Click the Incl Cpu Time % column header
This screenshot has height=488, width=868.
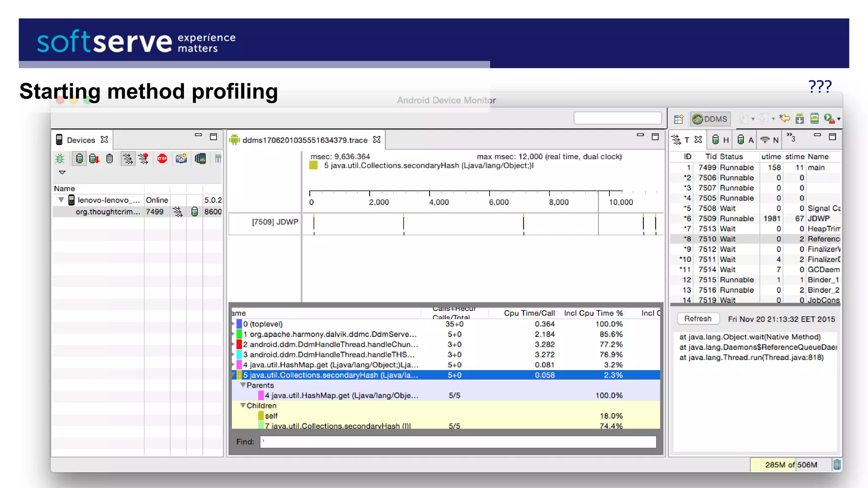pyautogui.click(x=593, y=313)
